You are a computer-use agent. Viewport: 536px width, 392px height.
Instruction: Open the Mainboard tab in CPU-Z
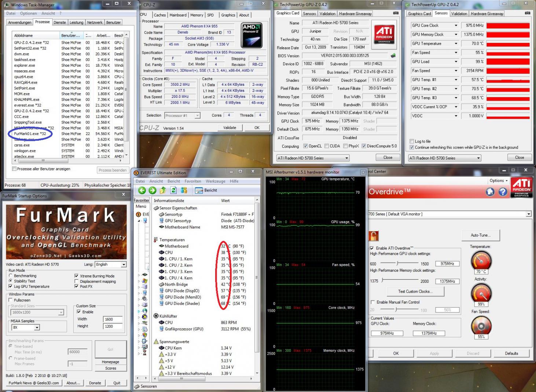point(178,15)
